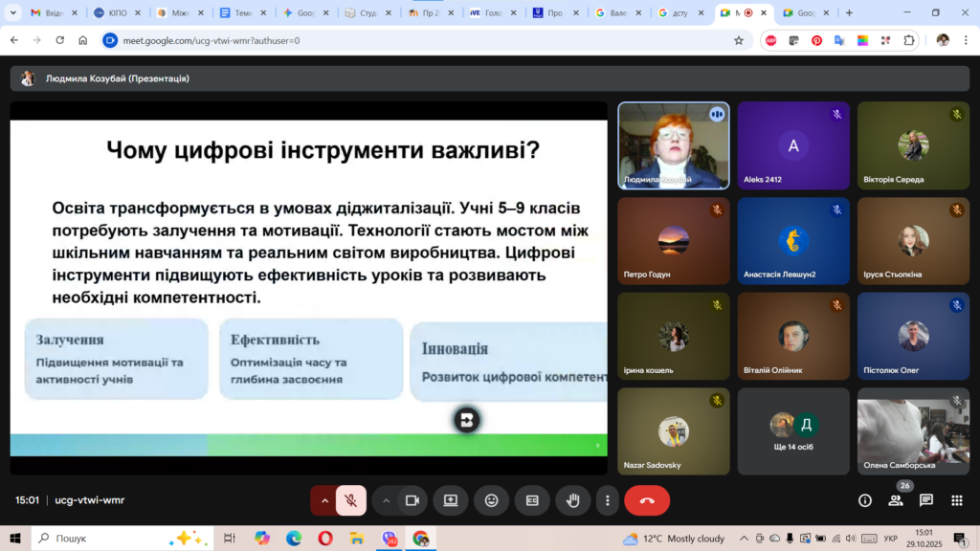Viewport: 980px width, 551px height.
Task: Select Людмила Козубай's video tile
Action: (x=674, y=145)
